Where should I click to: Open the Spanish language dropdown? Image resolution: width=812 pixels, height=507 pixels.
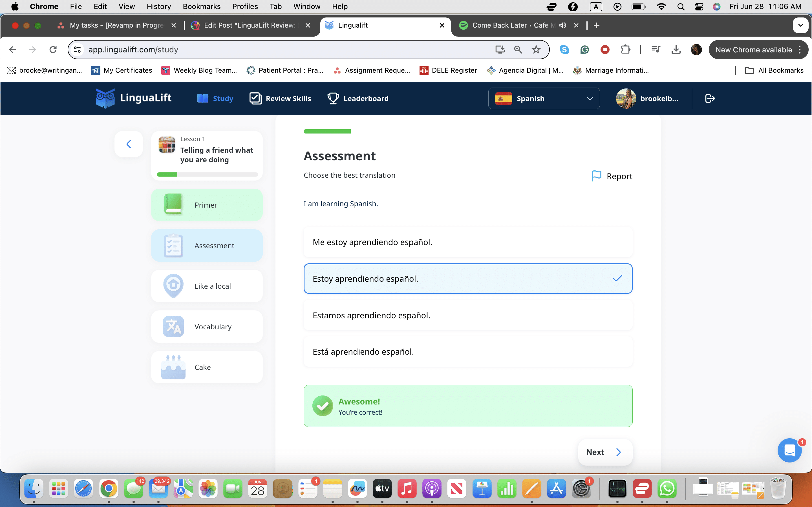pos(544,99)
